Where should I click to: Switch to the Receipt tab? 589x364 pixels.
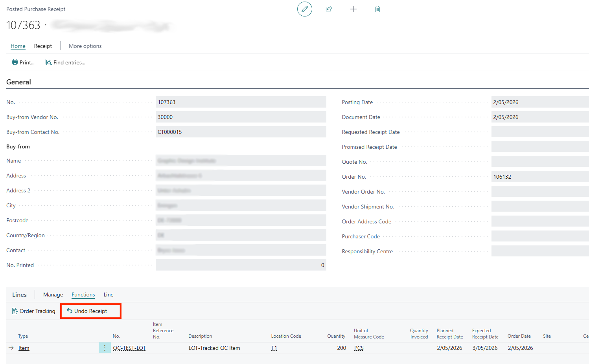pos(43,46)
